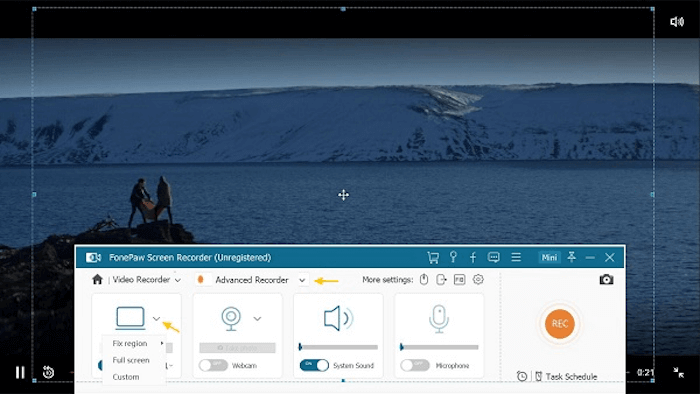Click the microphone icon
The height and width of the screenshot is (394, 700).
[x=439, y=319]
